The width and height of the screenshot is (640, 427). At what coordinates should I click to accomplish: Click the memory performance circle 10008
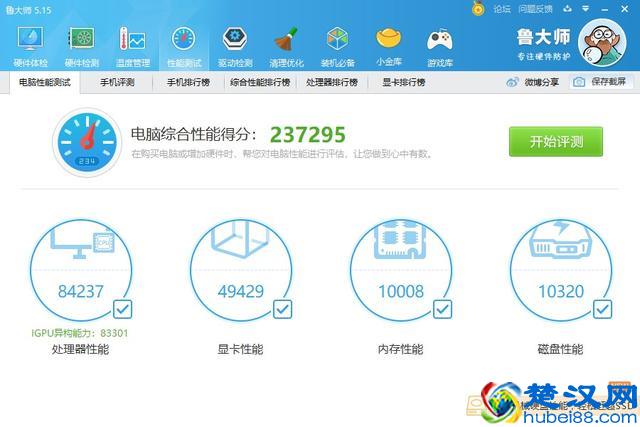click(401, 270)
